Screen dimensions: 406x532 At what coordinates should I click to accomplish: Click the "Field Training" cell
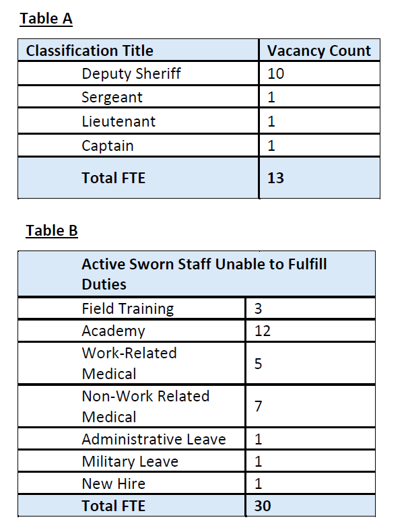127,308
